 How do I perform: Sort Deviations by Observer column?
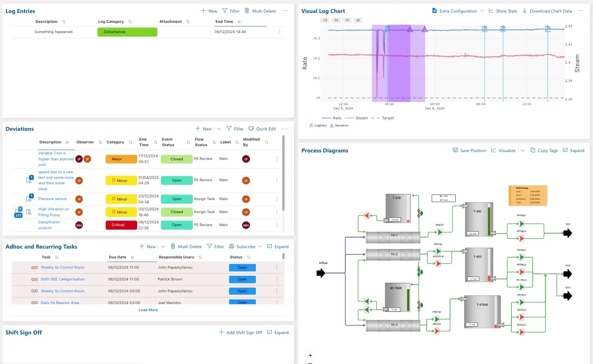tap(100, 142)
